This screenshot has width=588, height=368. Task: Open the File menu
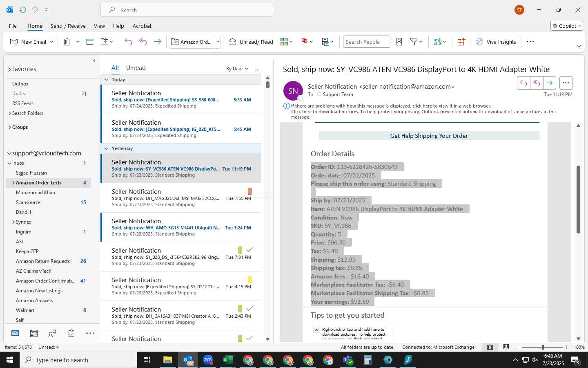[13, 26]
